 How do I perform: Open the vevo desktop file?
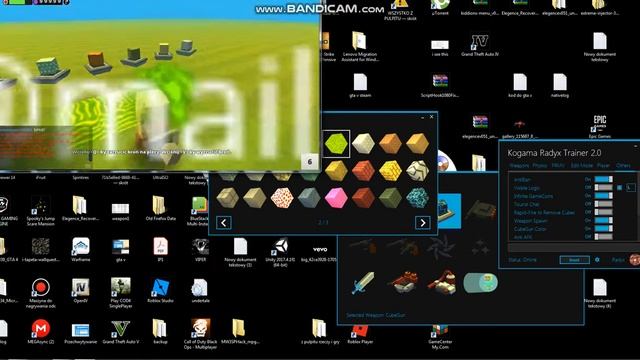coord(320,252)
